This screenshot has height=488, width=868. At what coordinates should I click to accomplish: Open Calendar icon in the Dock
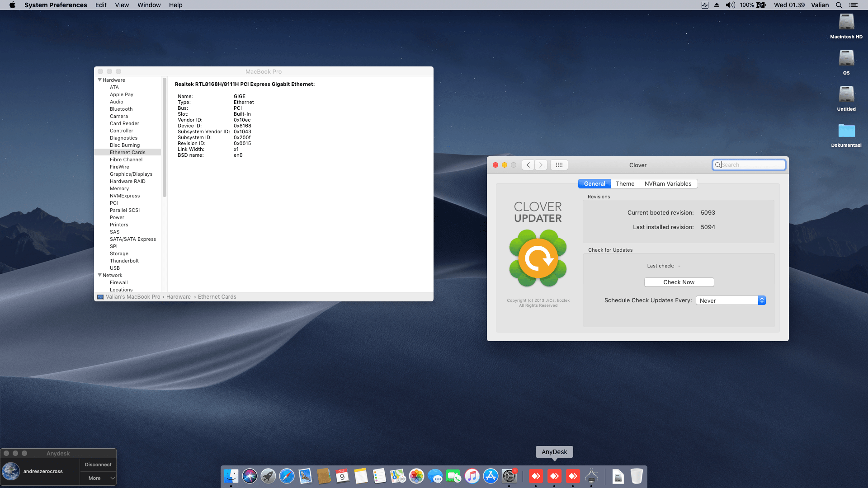[342, 476]
